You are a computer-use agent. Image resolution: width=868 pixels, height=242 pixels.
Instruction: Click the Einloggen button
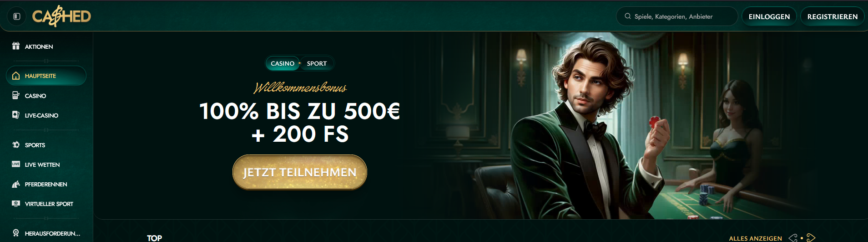[x=769, y=16]
